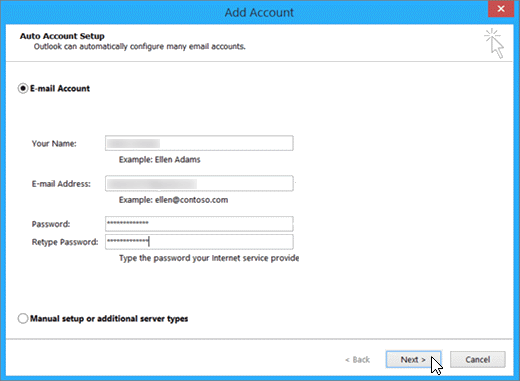The image size is (520, 381).
Task: Click the Next > button
Action: point(413,359)
